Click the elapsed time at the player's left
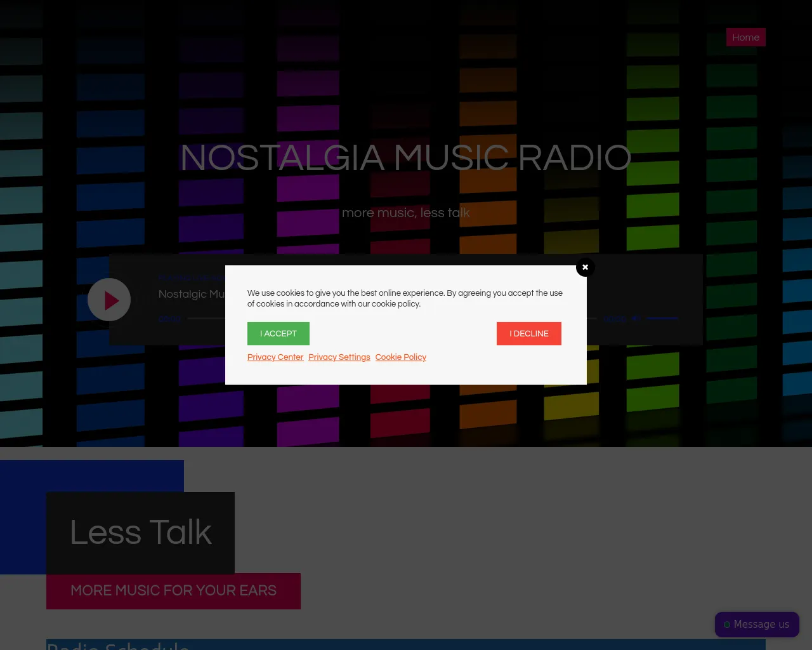The height and width of the screenshot is (650, 812). pyautogui.click(x=169, y=319)
